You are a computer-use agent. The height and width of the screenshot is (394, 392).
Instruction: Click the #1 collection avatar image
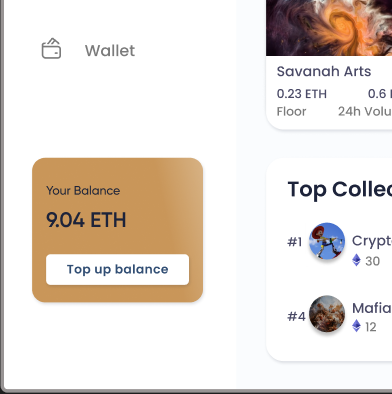click(x=327, y=241)
